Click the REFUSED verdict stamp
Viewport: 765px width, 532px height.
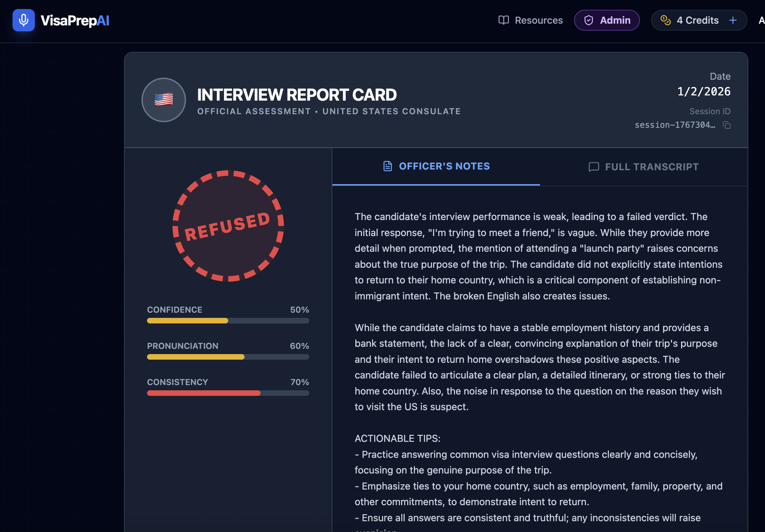[228, 226]
